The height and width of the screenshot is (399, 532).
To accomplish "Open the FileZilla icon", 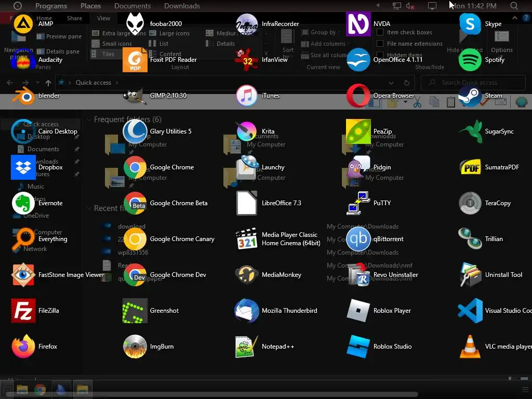I will (x=23, y=311).
